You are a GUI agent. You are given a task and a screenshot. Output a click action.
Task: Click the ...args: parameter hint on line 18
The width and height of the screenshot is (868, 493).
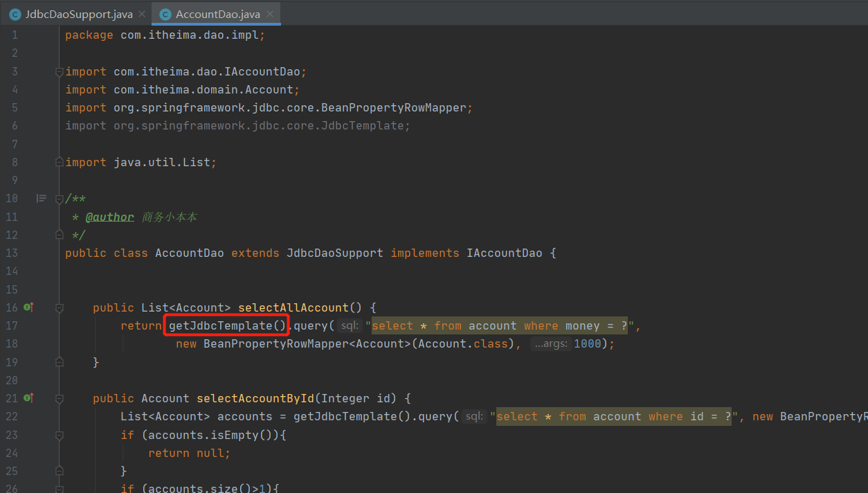(x=551, y=343)
